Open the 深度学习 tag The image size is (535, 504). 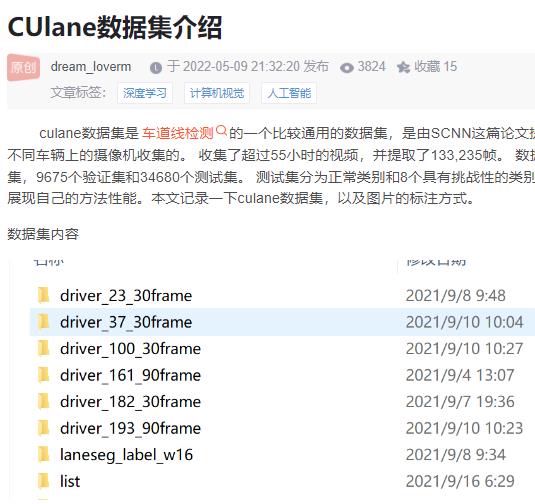[145, 93]
